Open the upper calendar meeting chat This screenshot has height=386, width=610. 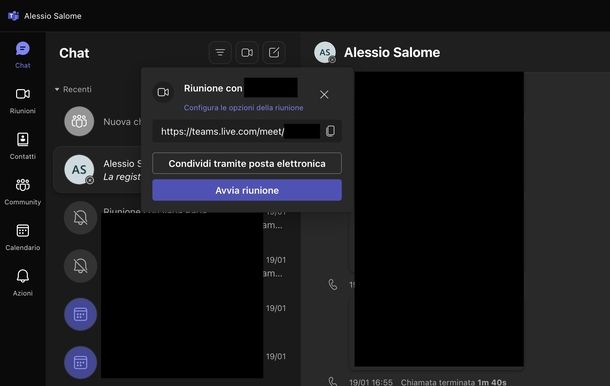coord(81,314)
